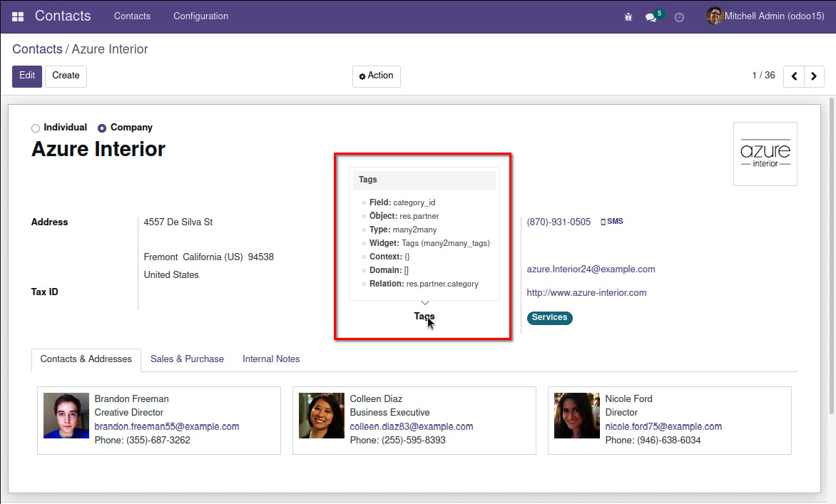Click the Address label

coord(50,222)
